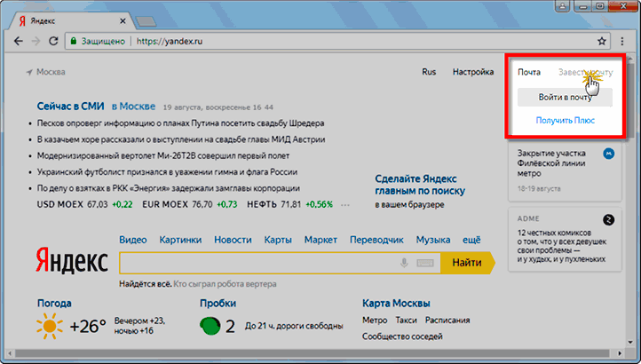The image size is (641, 364).
Task: Open the Сообщество соседей link
Action: click(x=402, y=336)
